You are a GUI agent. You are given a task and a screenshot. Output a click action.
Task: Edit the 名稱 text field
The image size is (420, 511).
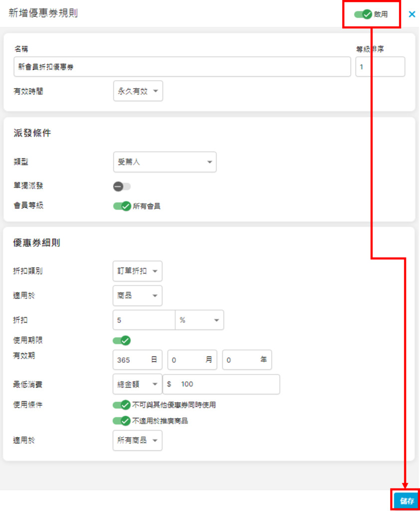182,67
